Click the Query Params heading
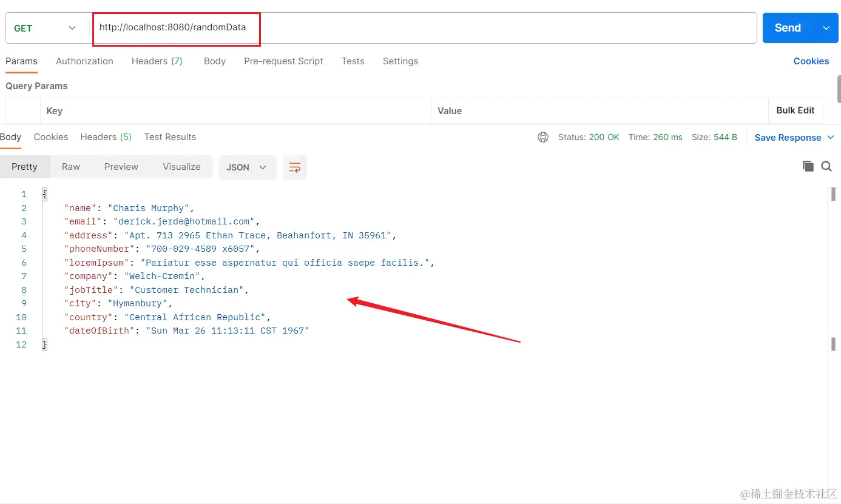 click(x=36, y=86)
